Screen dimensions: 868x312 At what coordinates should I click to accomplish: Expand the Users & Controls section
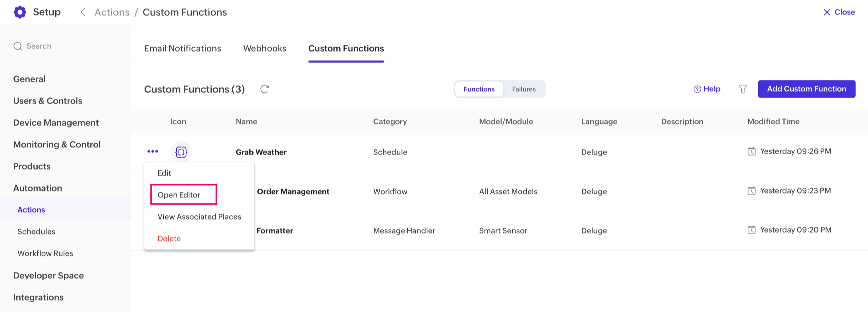[48, 101]
